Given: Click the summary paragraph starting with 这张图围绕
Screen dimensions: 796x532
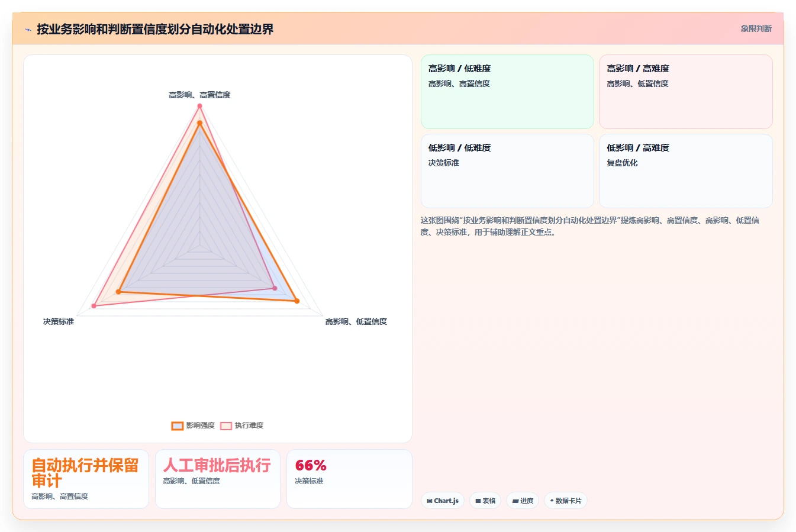Looking at the screenshot, I should click(x=590, y=226).
